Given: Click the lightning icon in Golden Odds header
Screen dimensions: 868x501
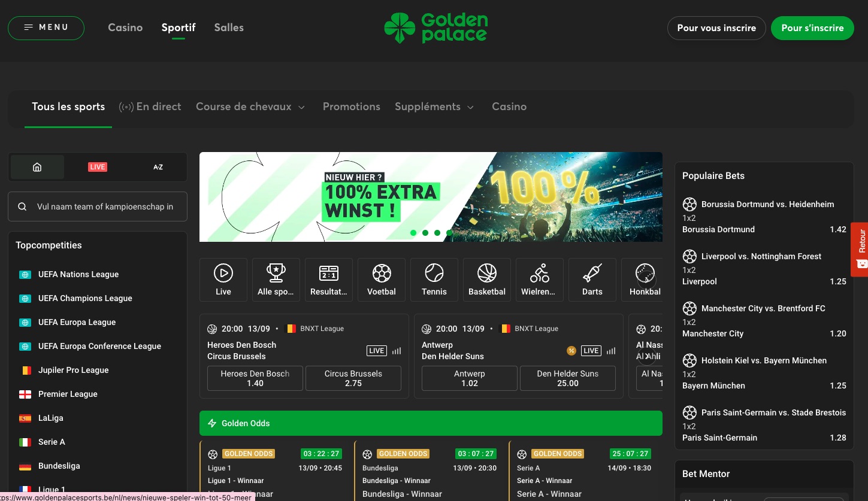Looking at the screenshot, I should [212, 423].
